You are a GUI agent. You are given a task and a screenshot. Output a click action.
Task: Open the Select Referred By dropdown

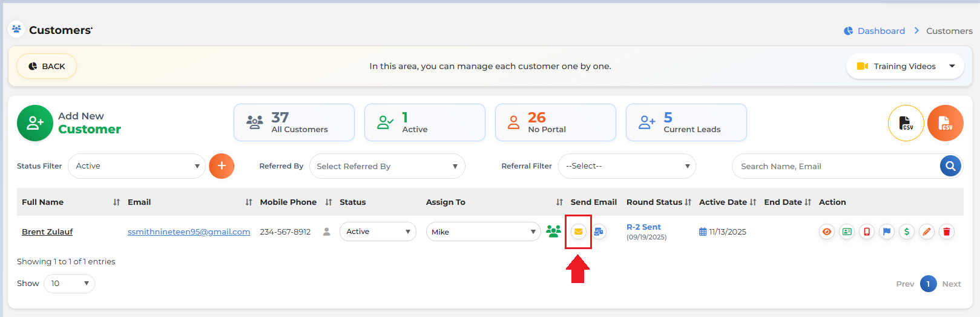(x=387, y=166)
